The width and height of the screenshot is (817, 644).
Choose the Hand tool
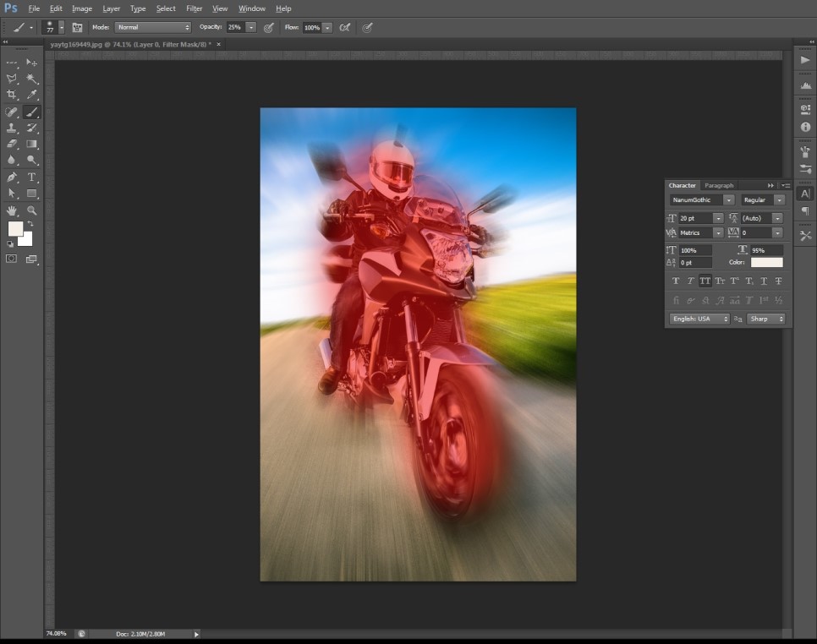[12, 210]
